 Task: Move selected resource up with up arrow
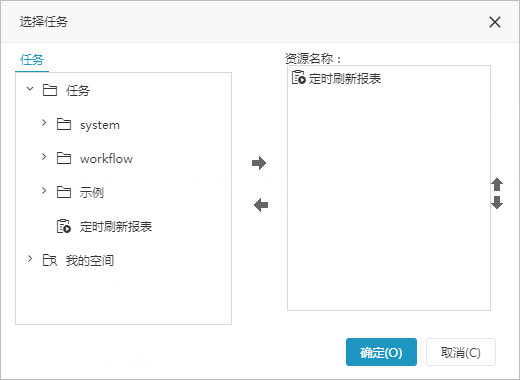497,184
